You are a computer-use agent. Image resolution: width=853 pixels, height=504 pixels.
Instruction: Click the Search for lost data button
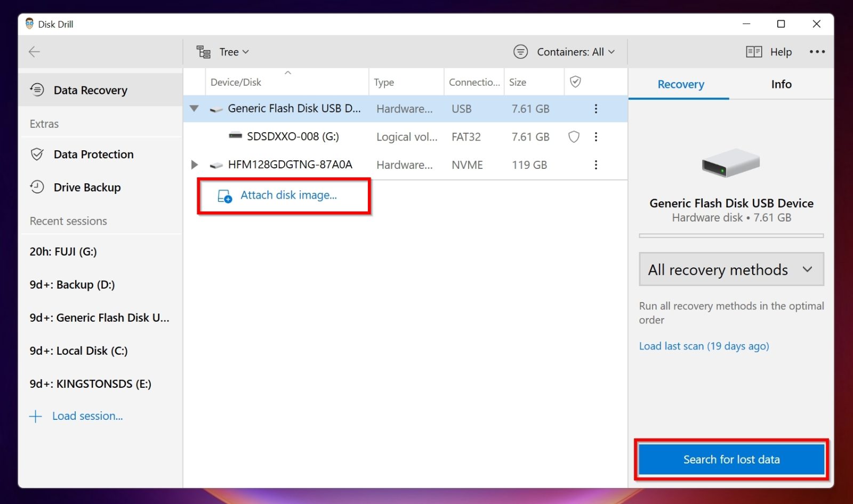731,459
